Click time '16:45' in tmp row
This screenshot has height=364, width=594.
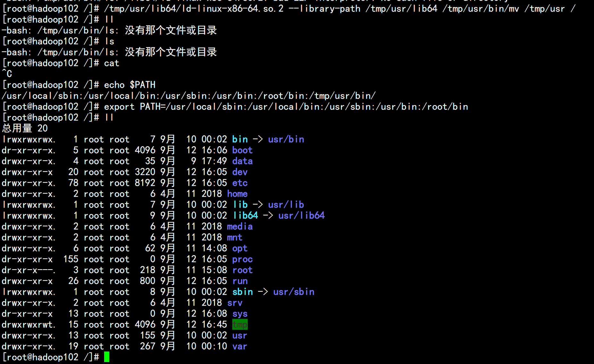pyautogui.click(x=214, y=325)
